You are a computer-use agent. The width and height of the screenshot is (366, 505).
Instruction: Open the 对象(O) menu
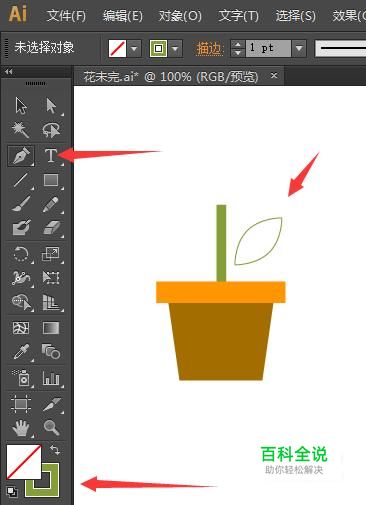180,16
